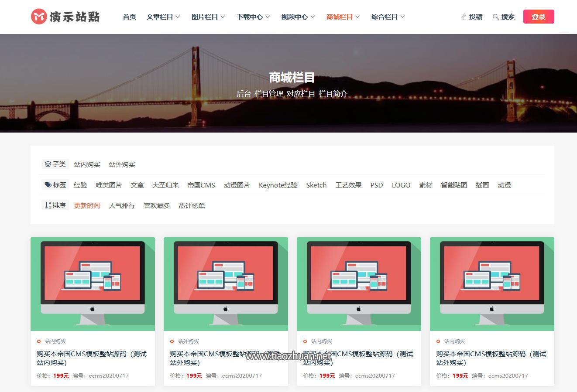Sort by 人气排行
The height and width of the screenshot is (392, 577).
[x=122, y=205]
